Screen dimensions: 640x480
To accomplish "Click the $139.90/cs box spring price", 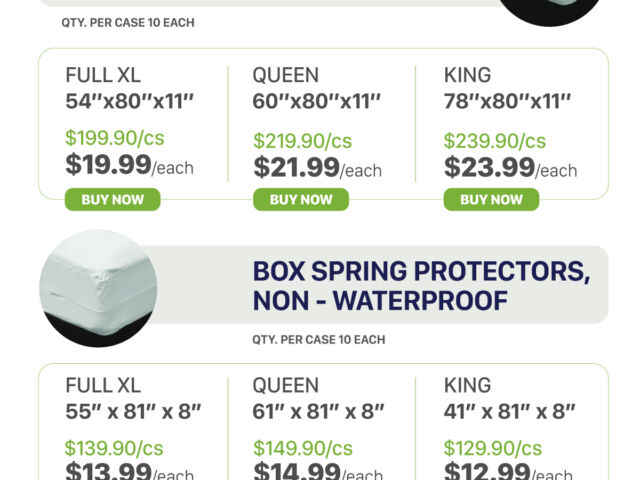I will pos(114,448).
